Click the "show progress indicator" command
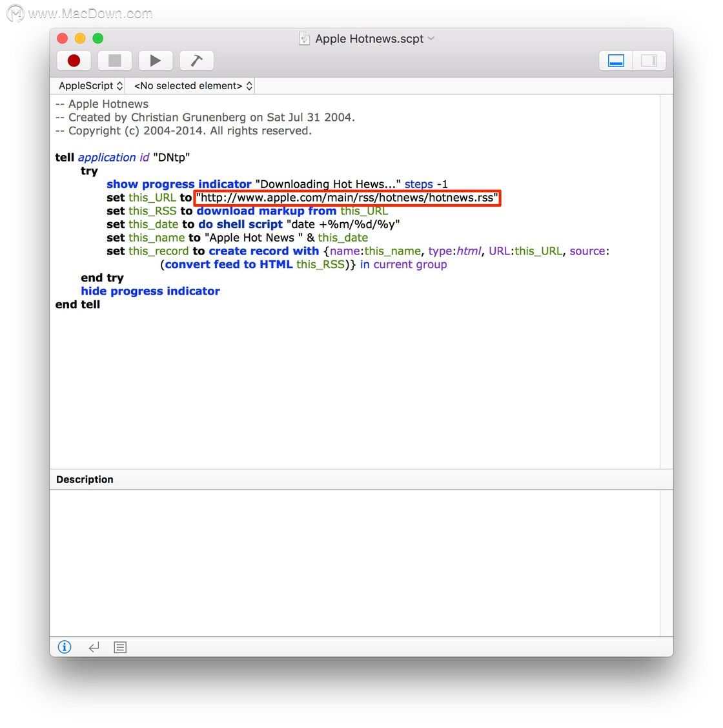 (179, 184)
